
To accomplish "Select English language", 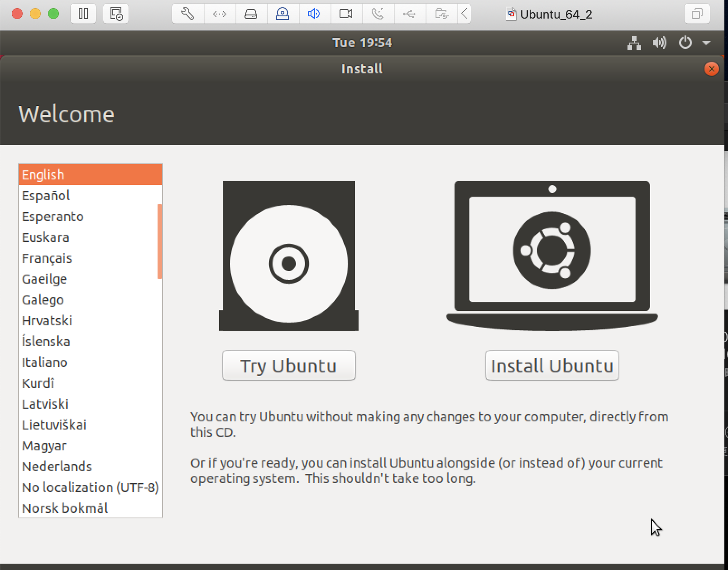I will click(90, 174).
